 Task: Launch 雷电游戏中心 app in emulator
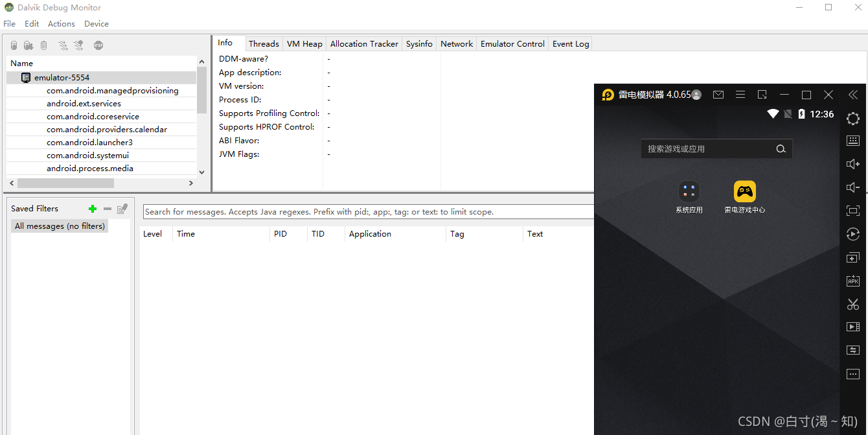744,192
